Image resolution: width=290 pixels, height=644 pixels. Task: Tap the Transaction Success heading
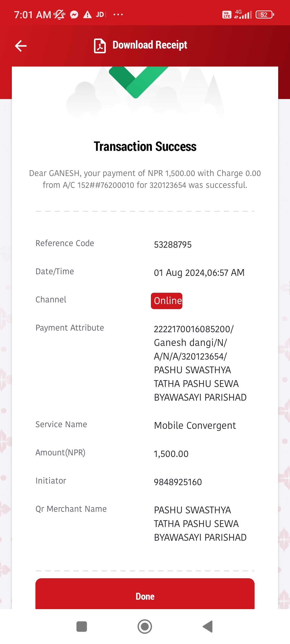(x=145, y=147)
